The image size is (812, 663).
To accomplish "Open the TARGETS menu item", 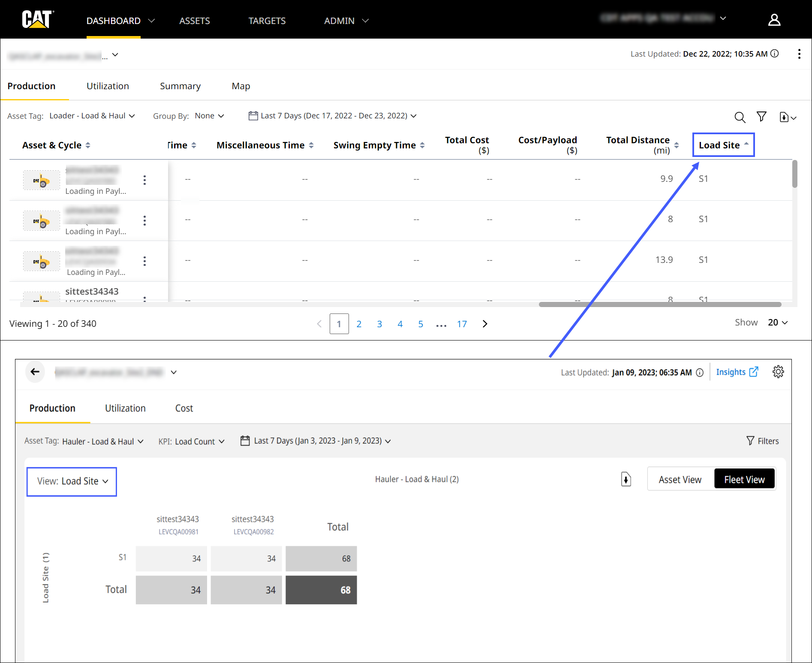I will (267, 21).
